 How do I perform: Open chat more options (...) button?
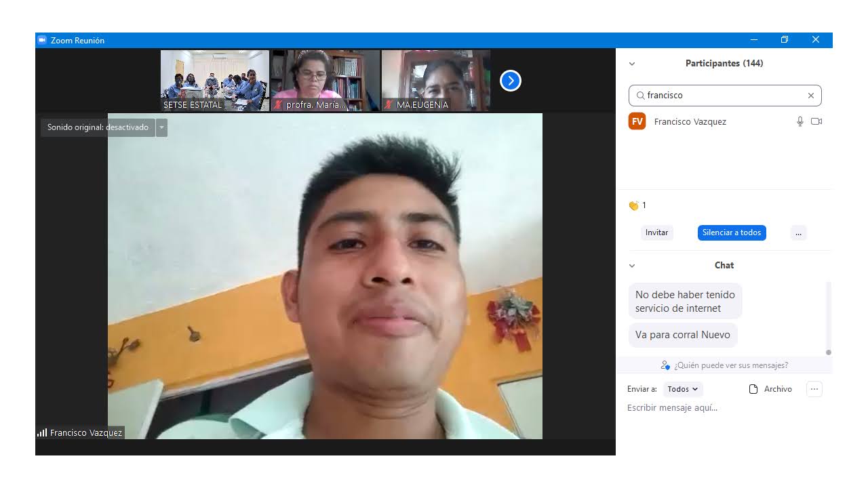(814, 389)
